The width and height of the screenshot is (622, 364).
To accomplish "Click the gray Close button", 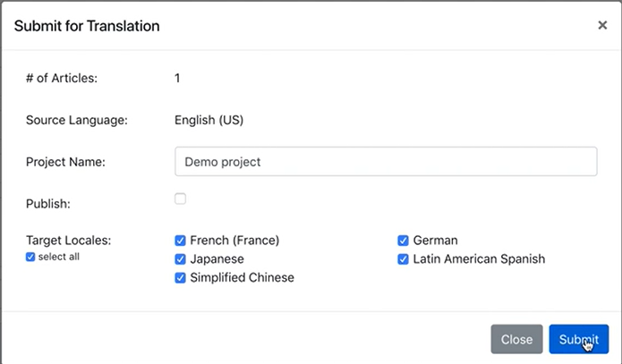I will point(516,340).
